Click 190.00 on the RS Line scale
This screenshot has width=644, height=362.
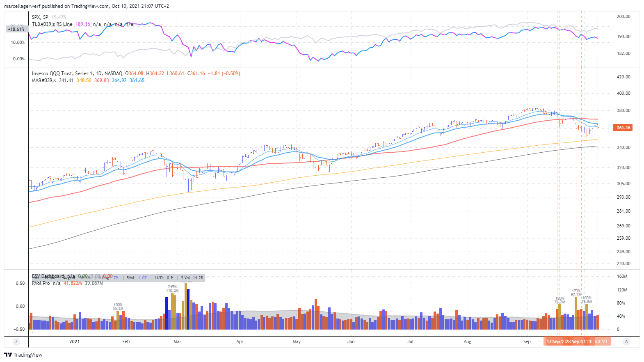[x=623, y=37]
